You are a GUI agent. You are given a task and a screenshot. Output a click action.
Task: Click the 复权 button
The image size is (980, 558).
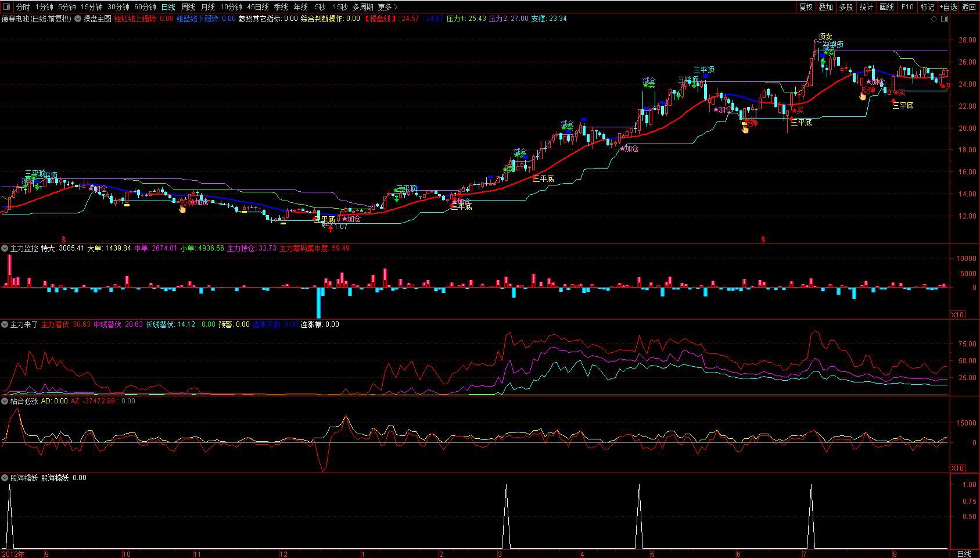click(806, 7)
